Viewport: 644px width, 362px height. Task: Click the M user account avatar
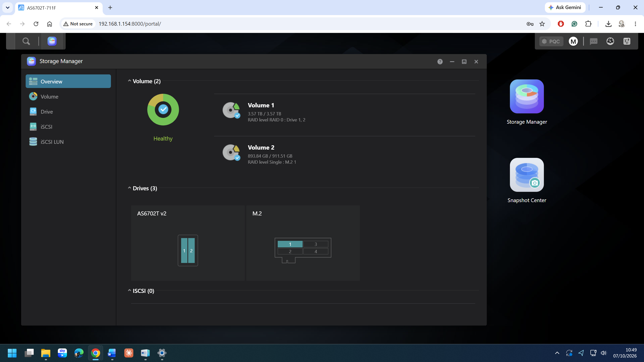573,41
